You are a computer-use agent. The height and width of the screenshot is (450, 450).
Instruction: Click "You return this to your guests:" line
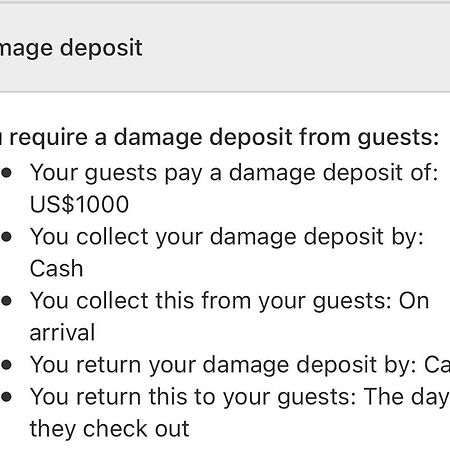pyautogui.click(x=193, y=397)
